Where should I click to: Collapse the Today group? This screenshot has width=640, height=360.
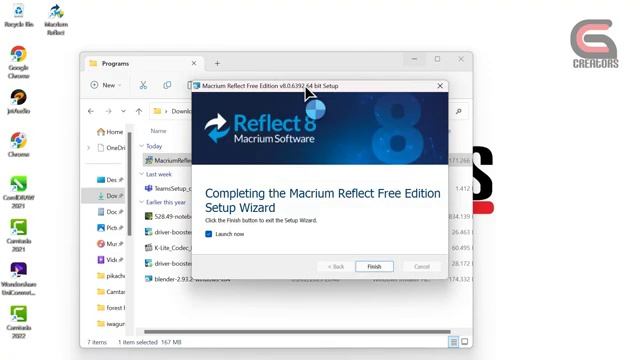(x=142, y=146)
